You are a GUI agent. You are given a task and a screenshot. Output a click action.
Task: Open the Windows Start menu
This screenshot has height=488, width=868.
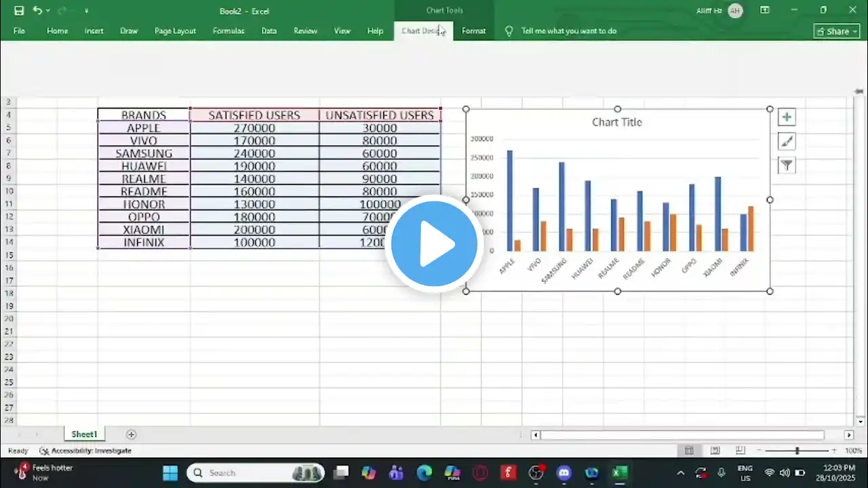[x=170, y=472]
